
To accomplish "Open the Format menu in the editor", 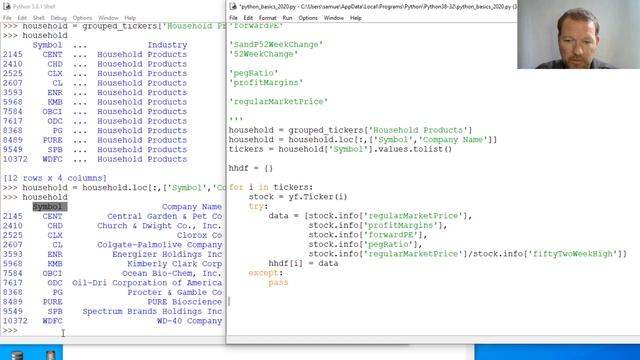I will pyautogui.click(x=268, y=18).
